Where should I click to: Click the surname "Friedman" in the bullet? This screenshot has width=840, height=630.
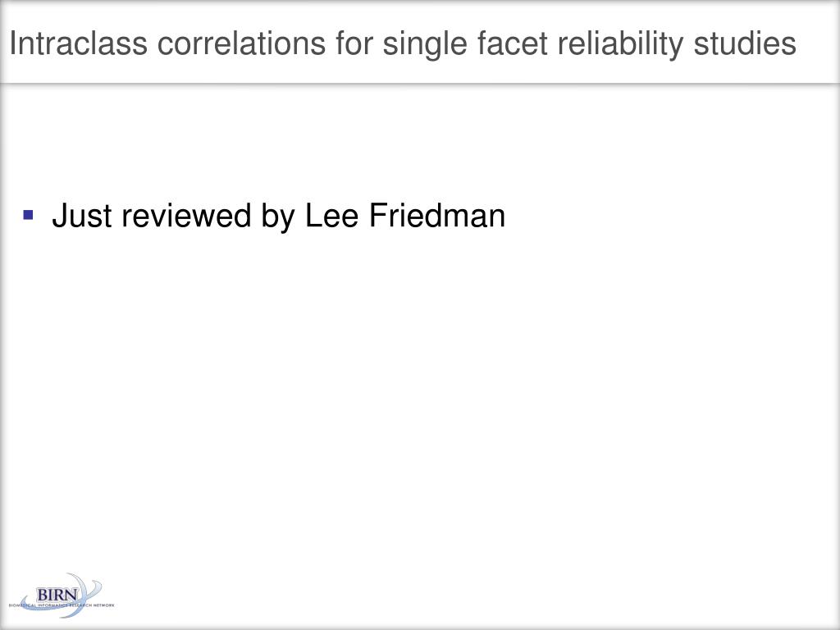[x=437, y=216]
